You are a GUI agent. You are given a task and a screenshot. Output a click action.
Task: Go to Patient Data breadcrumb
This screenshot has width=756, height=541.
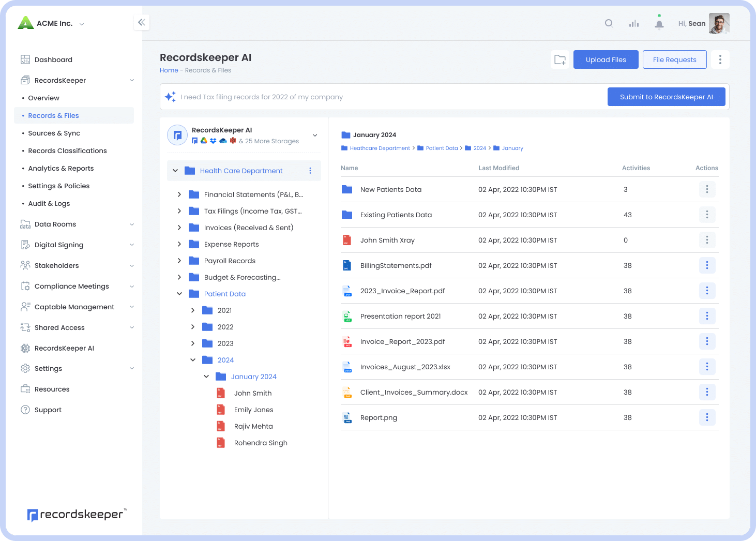442,148
